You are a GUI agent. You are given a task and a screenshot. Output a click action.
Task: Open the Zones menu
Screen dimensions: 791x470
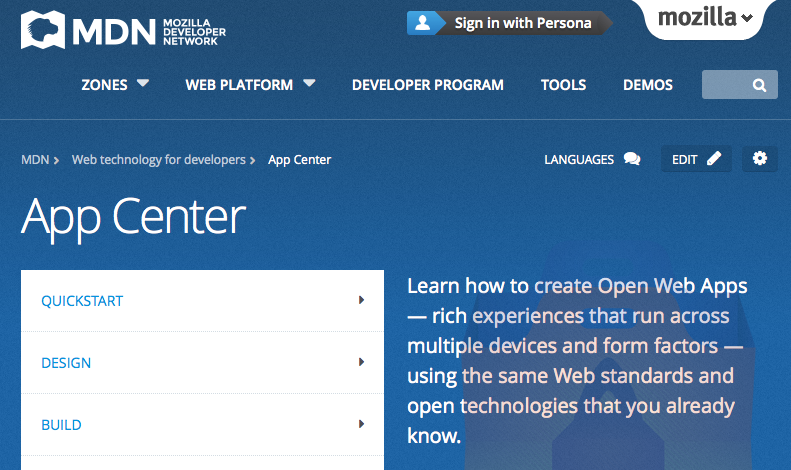coord(104,85)
